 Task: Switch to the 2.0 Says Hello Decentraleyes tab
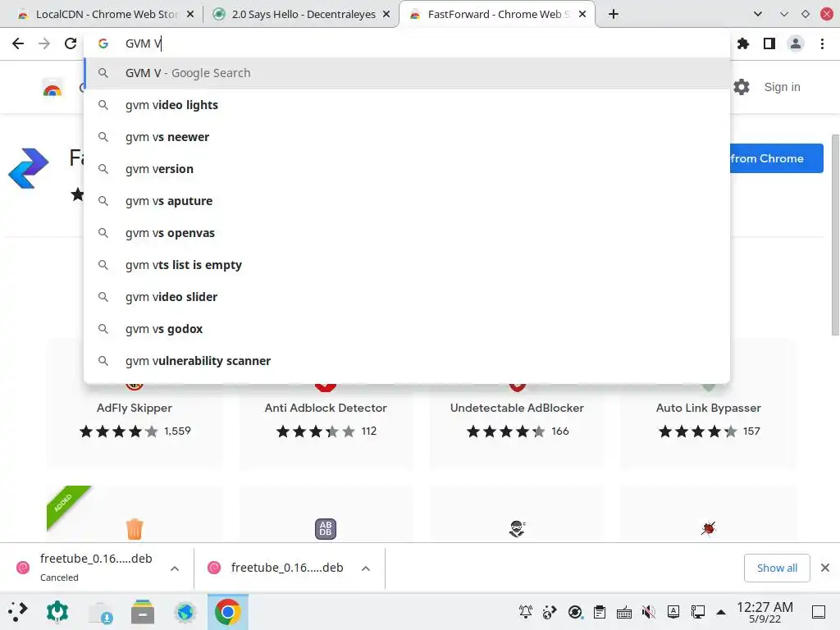[x=302, y=15]
